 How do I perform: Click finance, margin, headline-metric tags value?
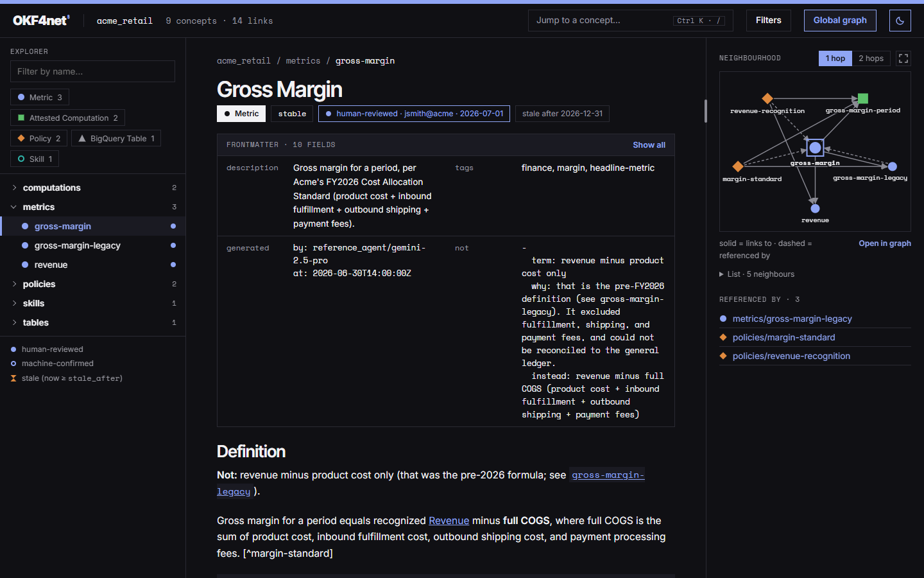[588, 168]
